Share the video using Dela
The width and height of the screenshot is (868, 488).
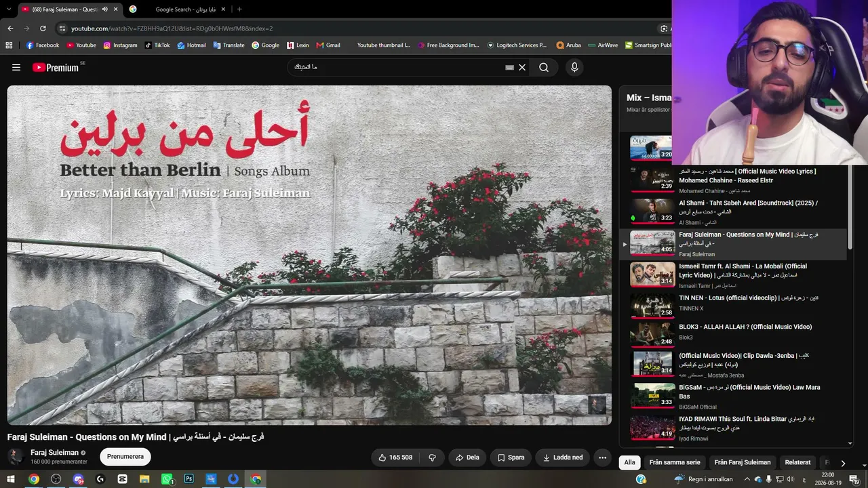[467, 457]
